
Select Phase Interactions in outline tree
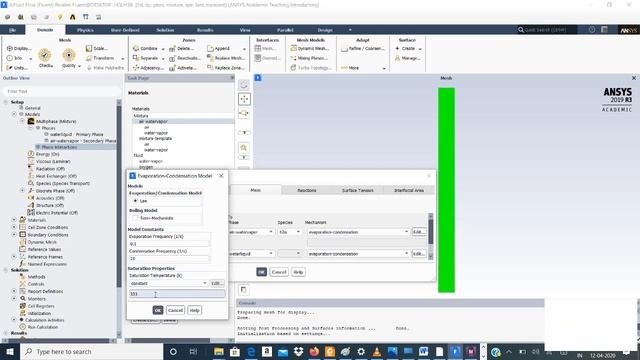(x=59, y=147)
